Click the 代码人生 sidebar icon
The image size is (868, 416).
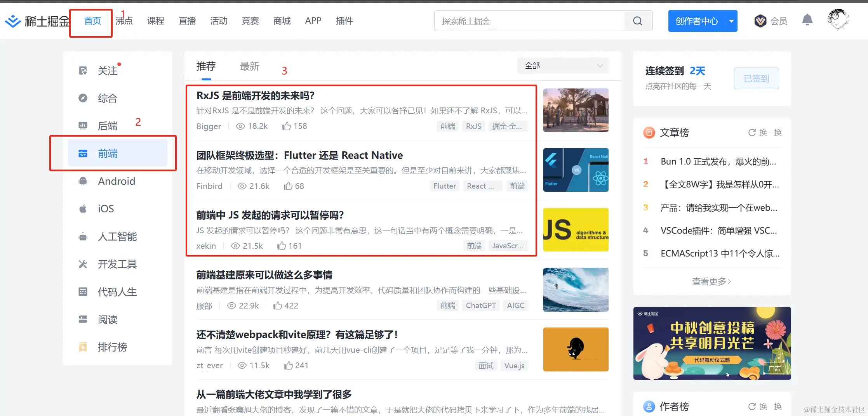pos(83,292)
